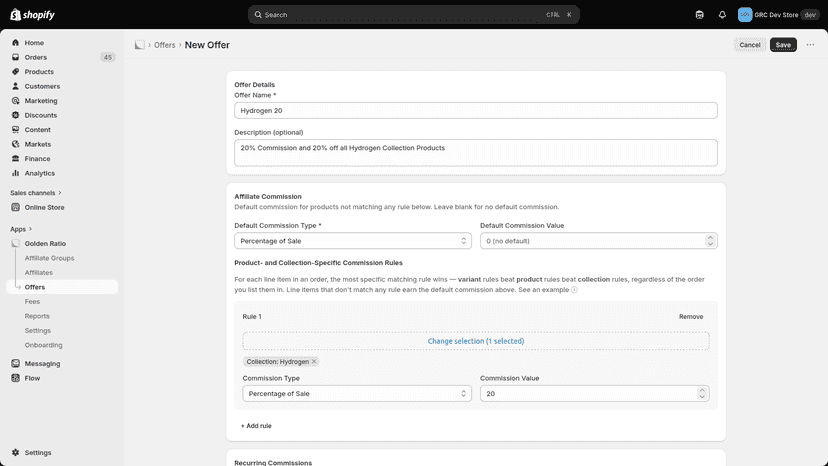Click the Shopify logo
Viewport: 828px width, 466px height.
[x=32, y=15]
